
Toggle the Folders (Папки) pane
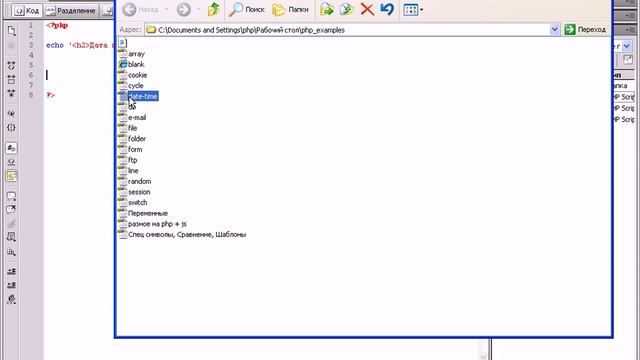[x=290, y=9]
